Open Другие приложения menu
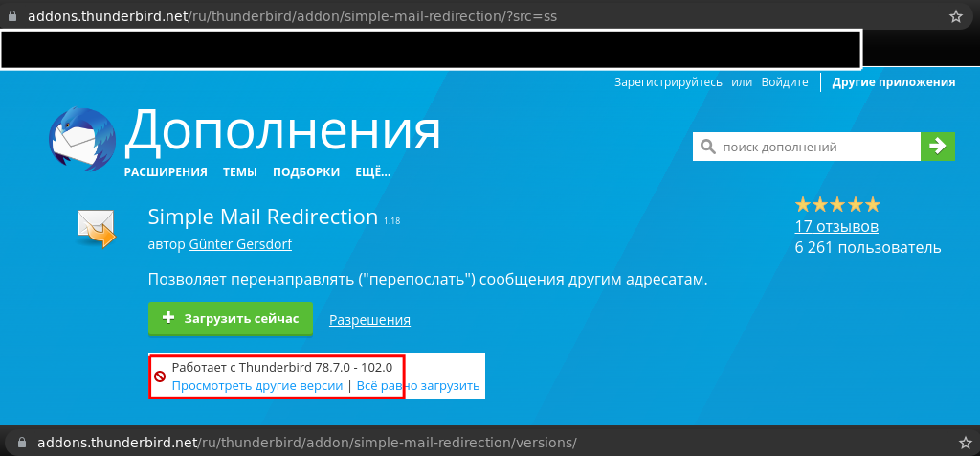Image resolution: width=980 pixels, height=456 pixels. point(893,82)
